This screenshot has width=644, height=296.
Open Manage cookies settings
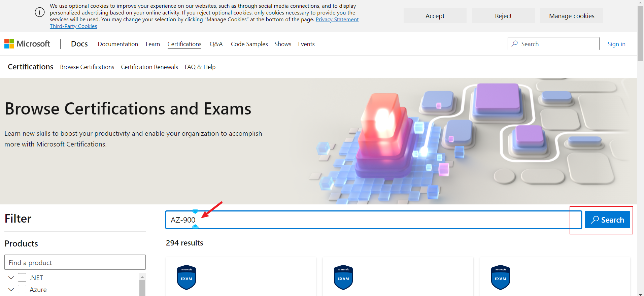572,16
